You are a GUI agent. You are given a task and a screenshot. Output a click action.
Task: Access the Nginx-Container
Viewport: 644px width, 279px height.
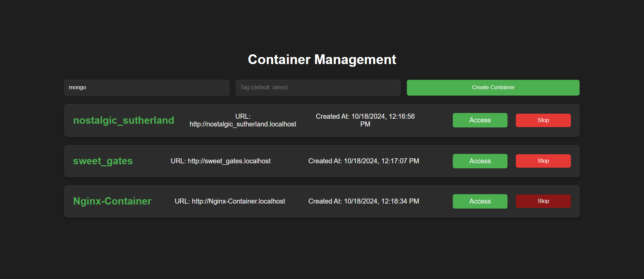pos(480,201)
